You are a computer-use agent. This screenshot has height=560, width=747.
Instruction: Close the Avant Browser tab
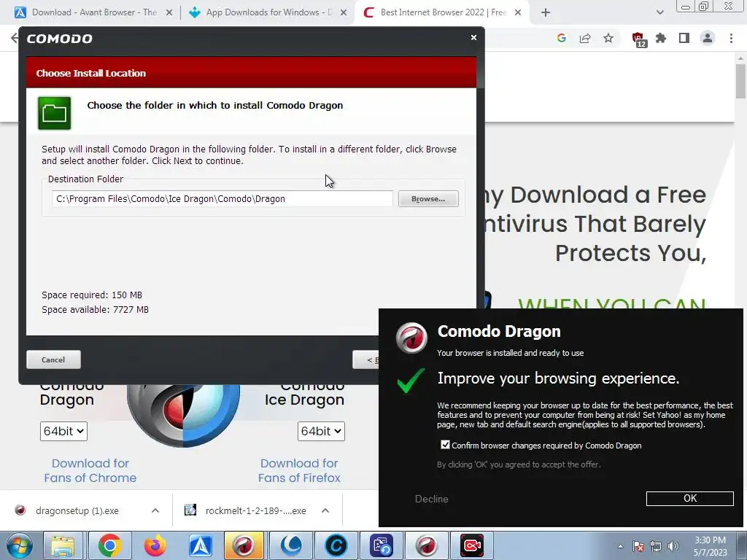(x=169, y=13)
